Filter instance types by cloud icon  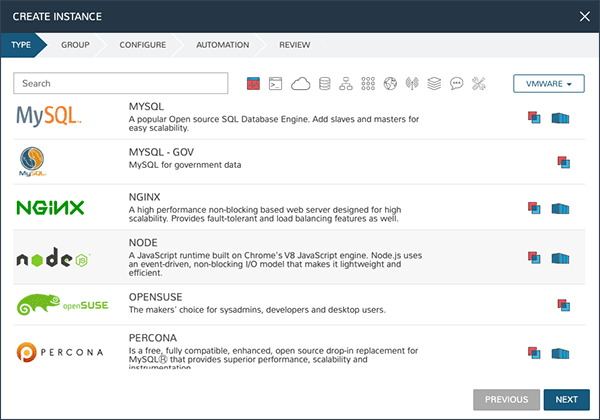pyautogui.click(x=300, y=83)
